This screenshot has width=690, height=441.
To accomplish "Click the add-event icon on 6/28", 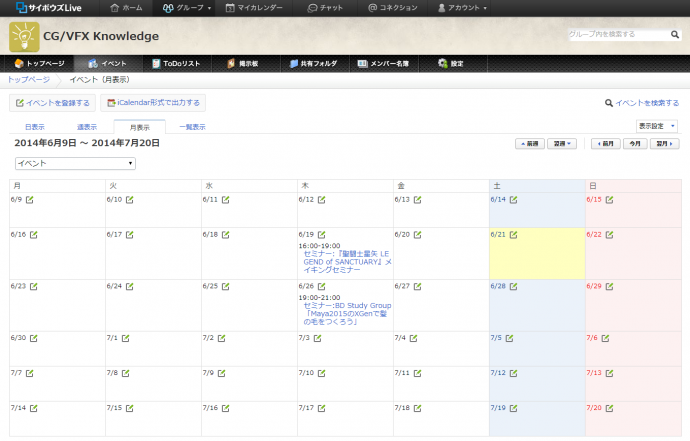I will [x=513, y=286].
